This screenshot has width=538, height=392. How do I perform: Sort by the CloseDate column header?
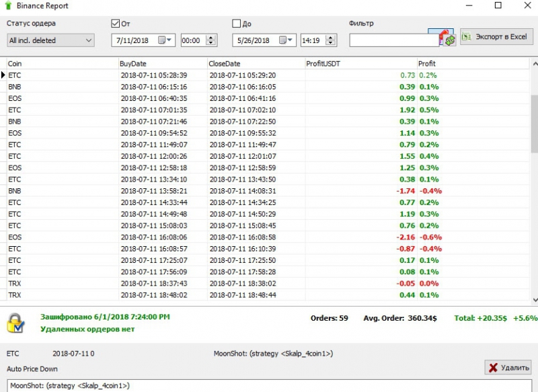[256, 63]
